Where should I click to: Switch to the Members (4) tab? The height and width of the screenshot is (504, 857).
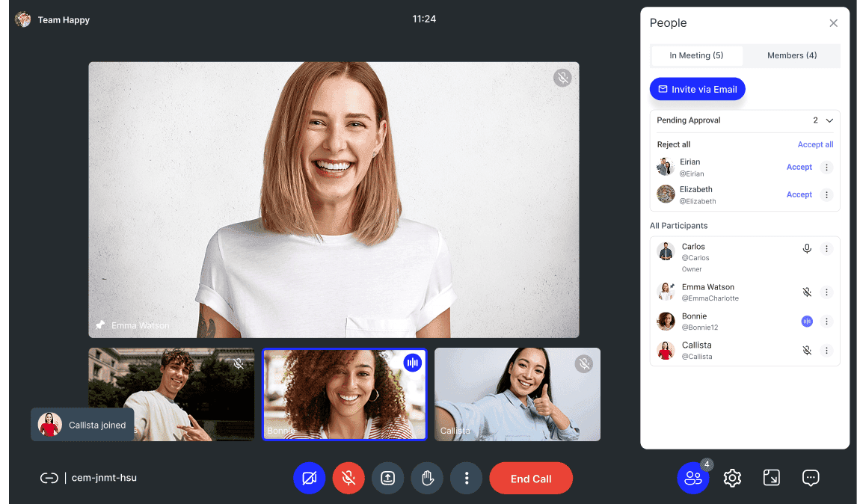click(791, 55)
